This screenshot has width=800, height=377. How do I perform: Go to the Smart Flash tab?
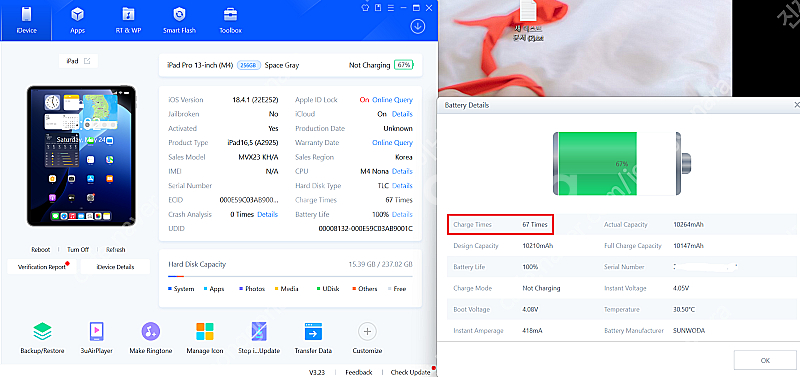[179, 20]
